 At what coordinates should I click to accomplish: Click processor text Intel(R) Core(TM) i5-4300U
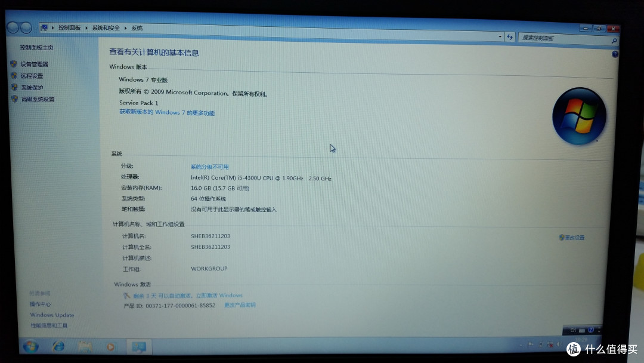(x=261, y=178)
